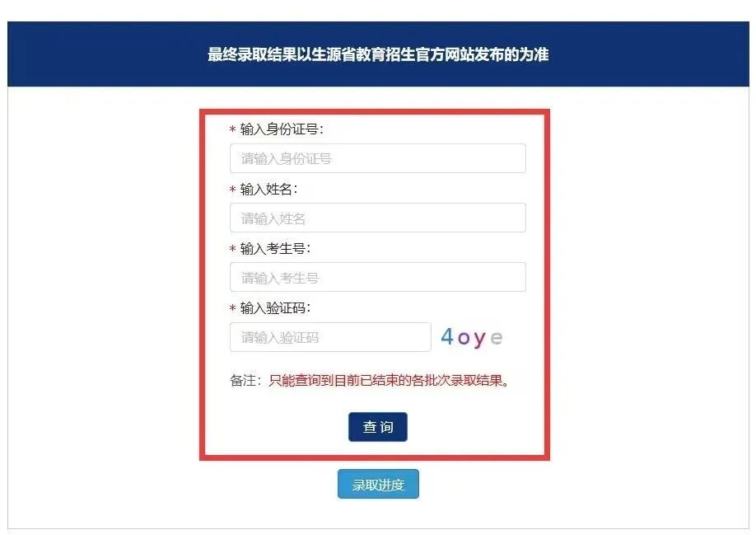Click the 输入身份证号 label text

point(282,129)
